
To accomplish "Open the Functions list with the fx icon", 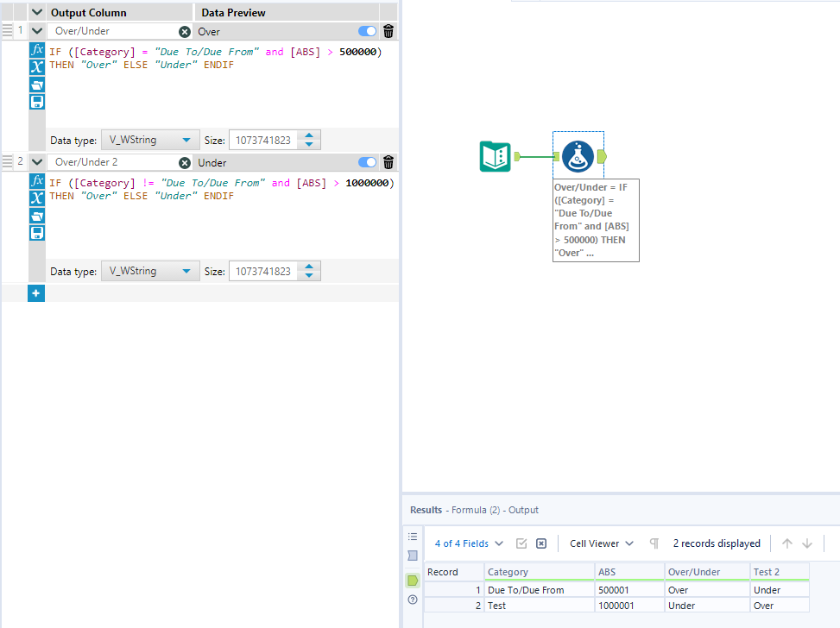I will 35,49.
